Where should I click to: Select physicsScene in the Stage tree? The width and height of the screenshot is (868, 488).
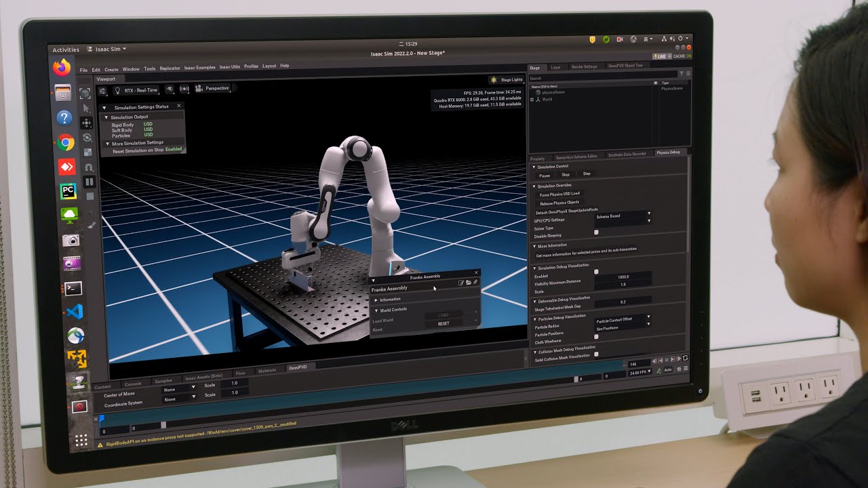pos(553,92)
